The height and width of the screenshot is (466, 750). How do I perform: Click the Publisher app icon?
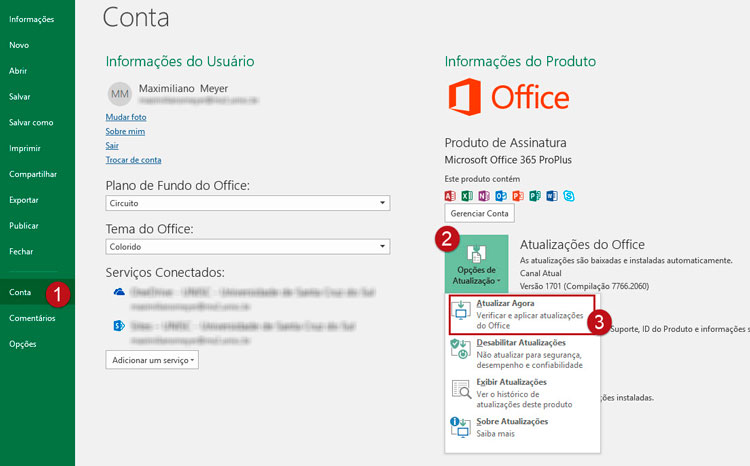(535, 196)
